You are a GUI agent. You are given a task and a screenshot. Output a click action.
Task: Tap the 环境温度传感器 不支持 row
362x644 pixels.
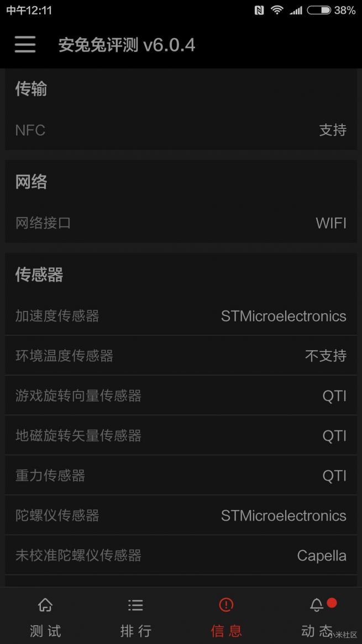(x=181, y=356)
